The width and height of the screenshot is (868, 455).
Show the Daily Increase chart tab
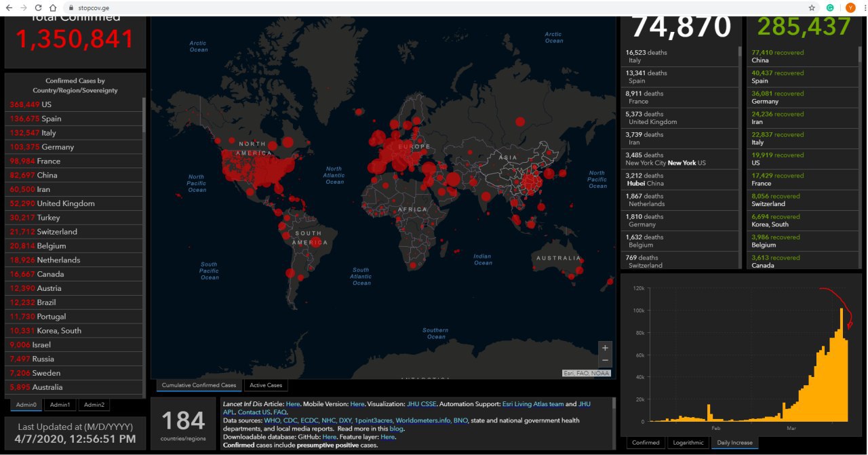click(x=735, y=443)
